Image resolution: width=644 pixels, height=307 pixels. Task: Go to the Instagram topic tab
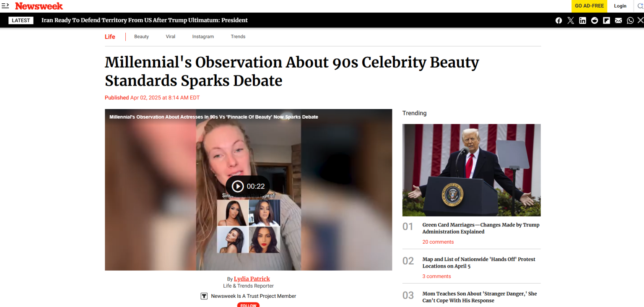click(x=203, y=37)
